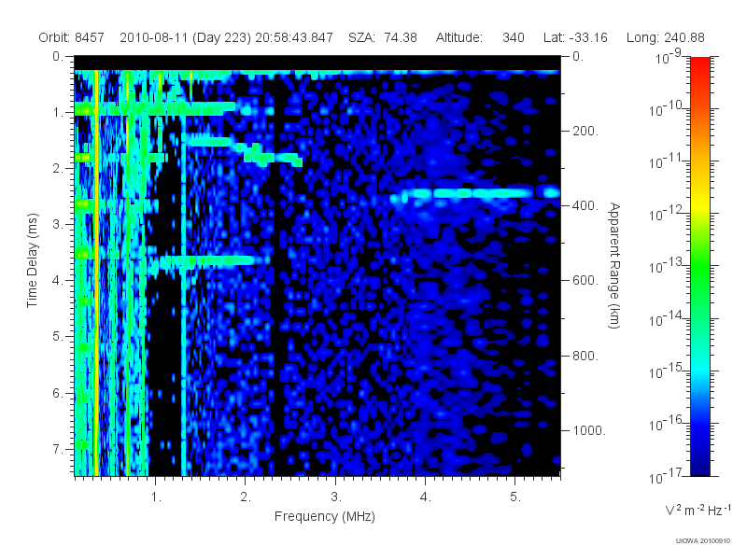747x560 pixels.
Task: Click the Long: 240.88 label
Action: click(x=665, y=37)
